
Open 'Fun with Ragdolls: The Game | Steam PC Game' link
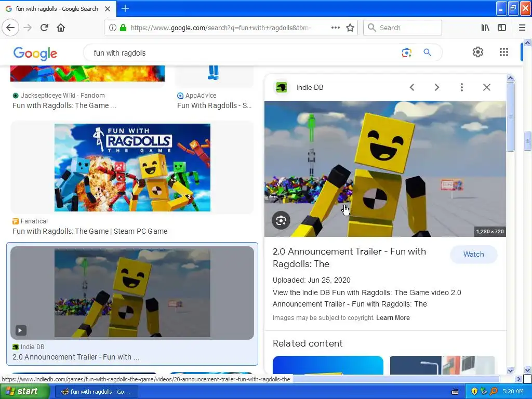coord(90,231)
